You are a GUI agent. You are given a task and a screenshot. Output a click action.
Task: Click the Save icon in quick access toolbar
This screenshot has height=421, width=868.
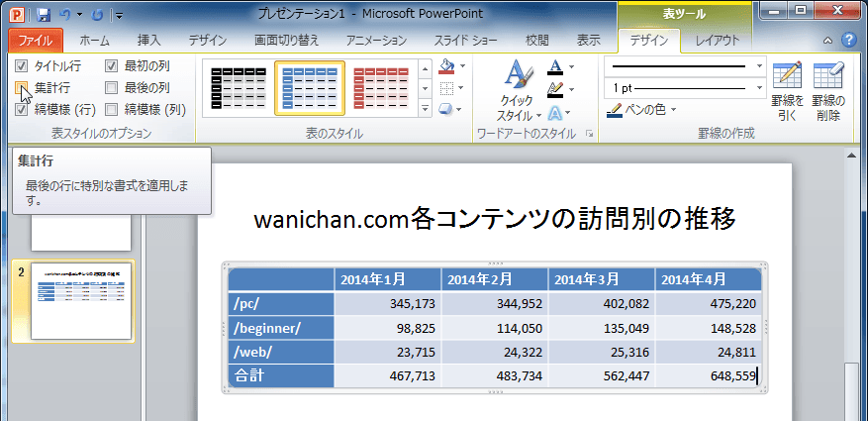pos(45,15)
